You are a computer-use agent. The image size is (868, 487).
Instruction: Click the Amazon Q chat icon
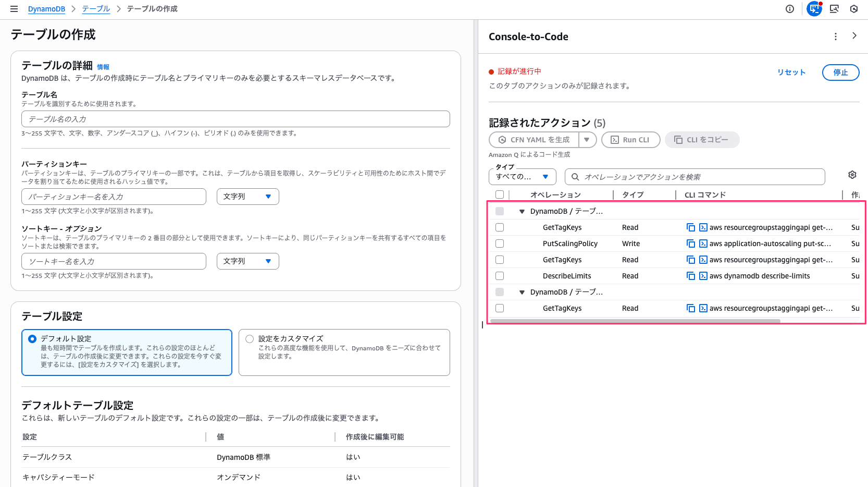814,9
